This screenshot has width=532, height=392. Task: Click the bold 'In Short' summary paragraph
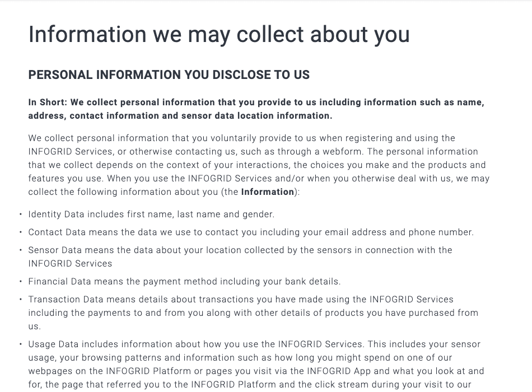tap(256, 109)
